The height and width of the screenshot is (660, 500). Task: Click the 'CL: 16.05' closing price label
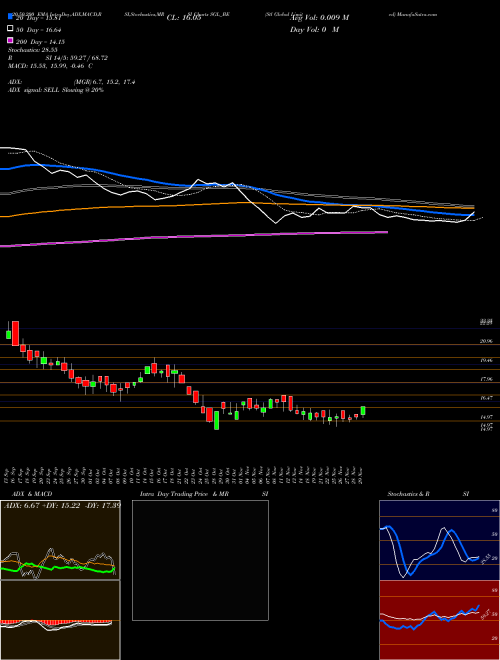click(184, 18)
